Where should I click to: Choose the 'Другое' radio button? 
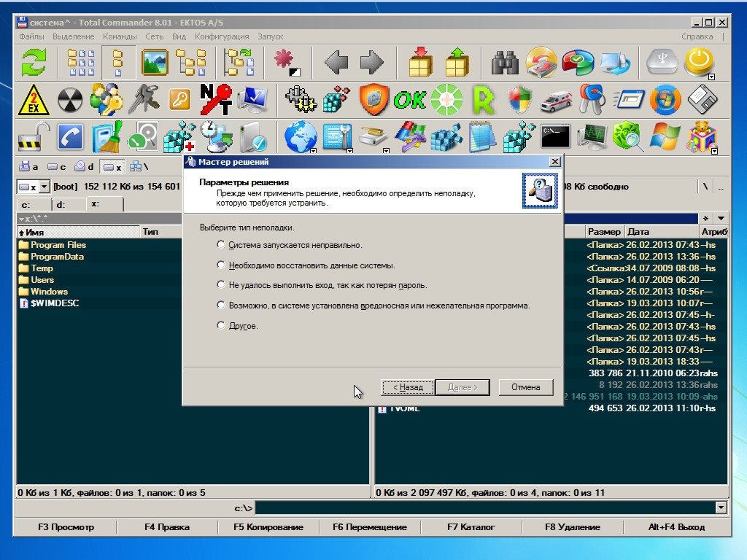(x=221, y=326)
